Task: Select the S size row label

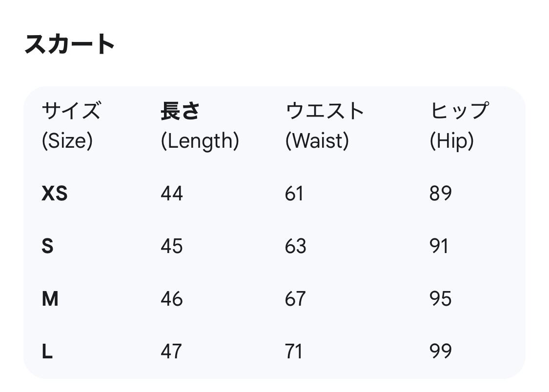Action: coord(47,246)
